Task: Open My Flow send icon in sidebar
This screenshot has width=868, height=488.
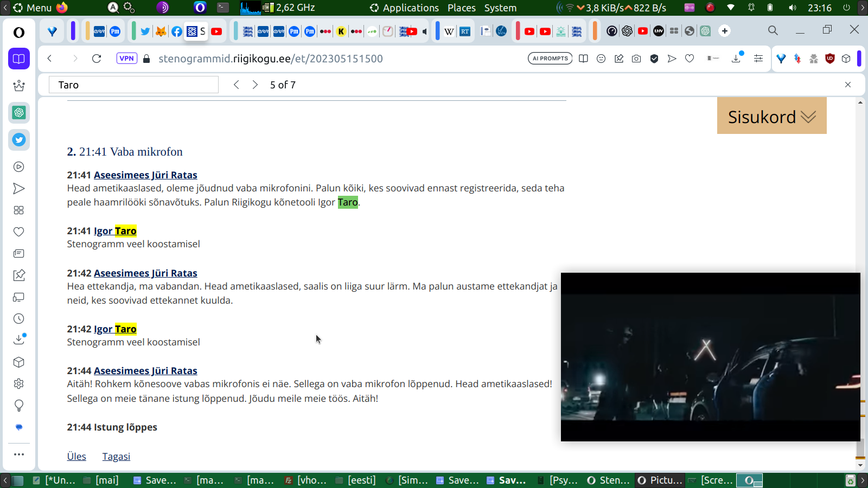Action: coord(19,189)
